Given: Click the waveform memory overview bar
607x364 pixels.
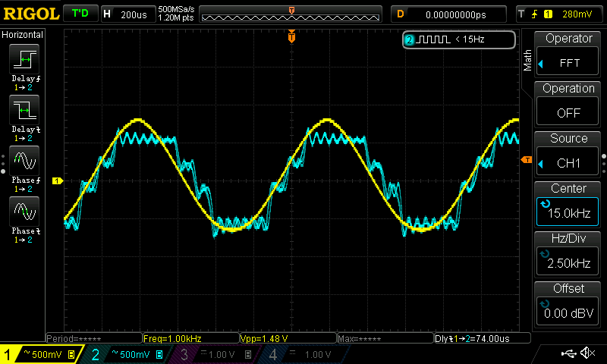Looking at the screenshot, I should click(291, 14).
